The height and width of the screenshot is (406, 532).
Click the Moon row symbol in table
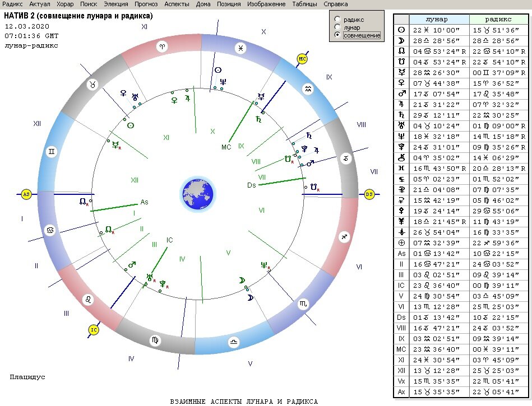click(x=401, y=41)
